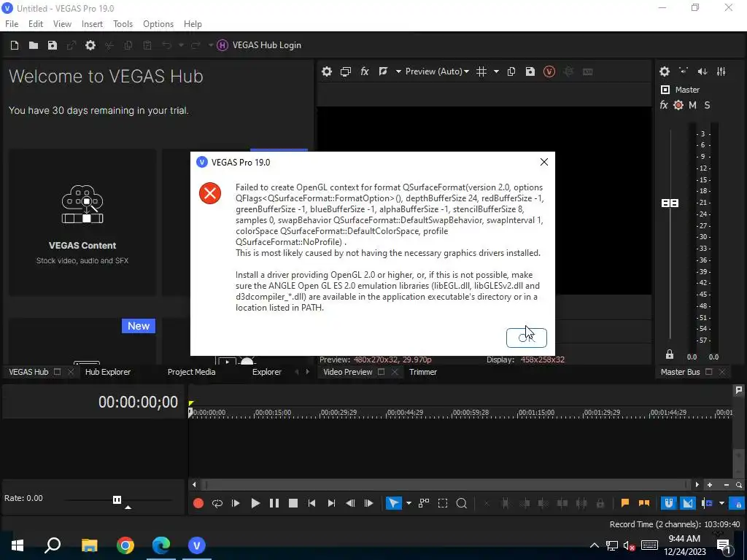Open video preview properties gear
This screenshot has height=560, width=747.
tap(327, 71)
